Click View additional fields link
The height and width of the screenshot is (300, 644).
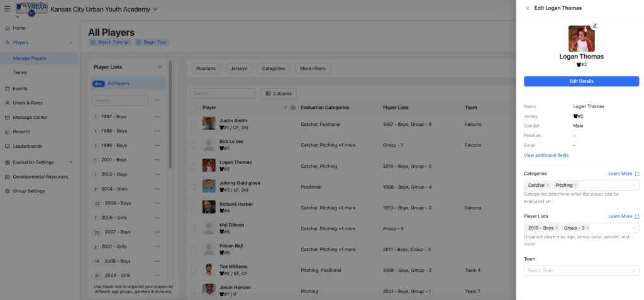coord(546,155)
